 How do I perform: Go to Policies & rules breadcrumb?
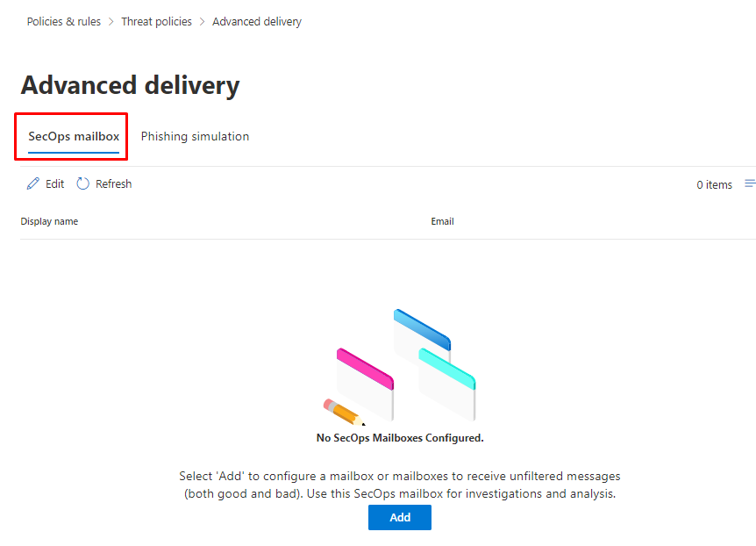point(64,22)
